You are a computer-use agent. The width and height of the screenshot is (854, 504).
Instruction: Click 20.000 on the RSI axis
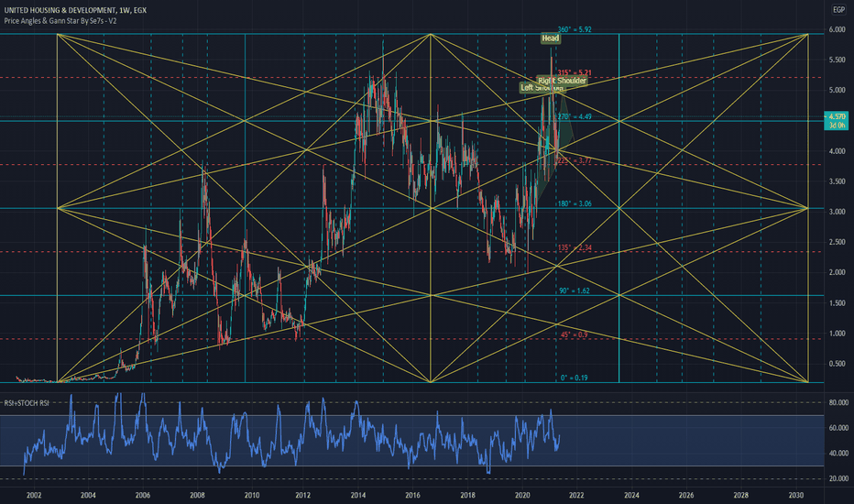838,479
